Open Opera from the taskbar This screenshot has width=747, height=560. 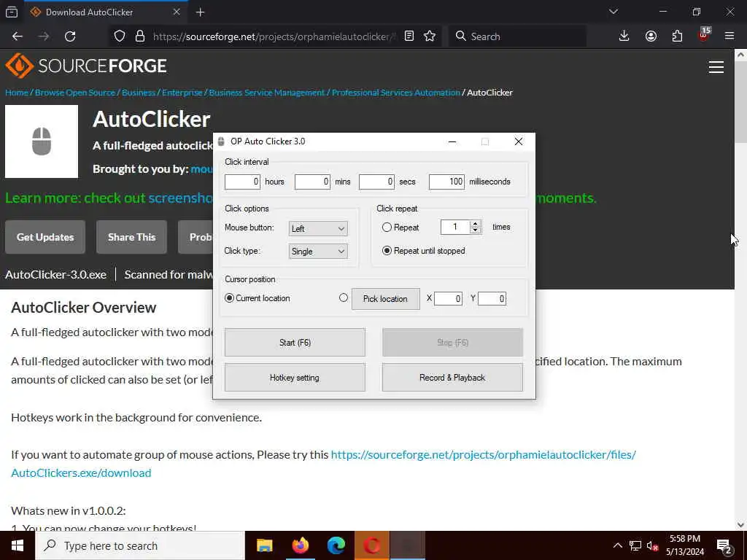(x=372, y=545)
